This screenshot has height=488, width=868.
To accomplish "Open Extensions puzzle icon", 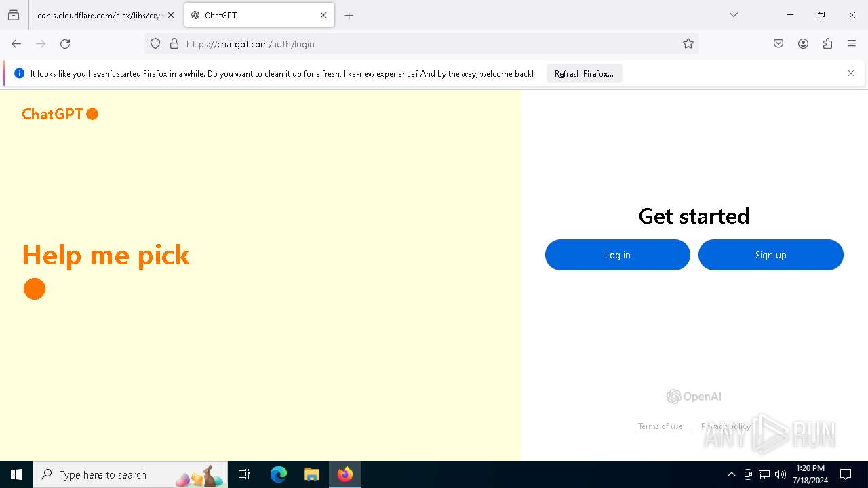I will pyautogui.click(x=827, y=44).
